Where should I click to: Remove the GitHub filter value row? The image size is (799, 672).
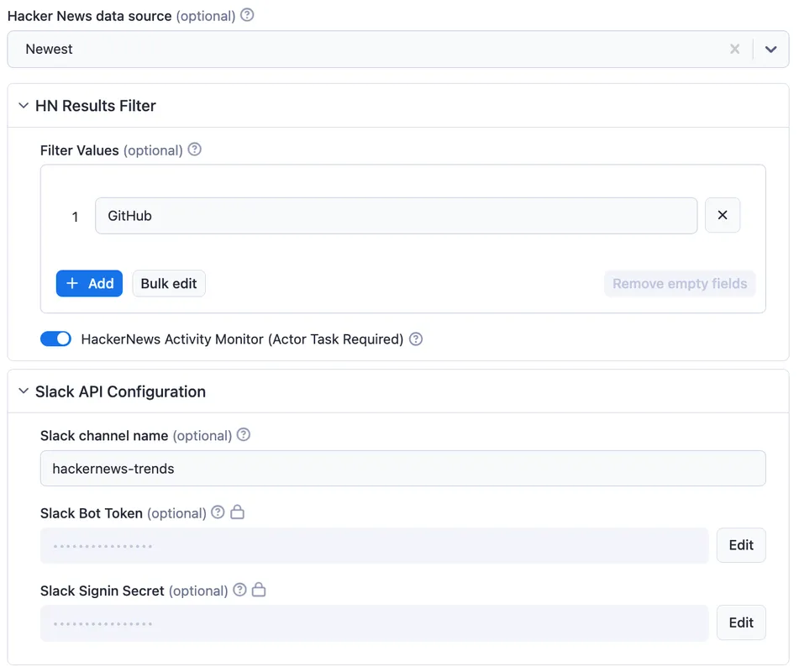722,215
